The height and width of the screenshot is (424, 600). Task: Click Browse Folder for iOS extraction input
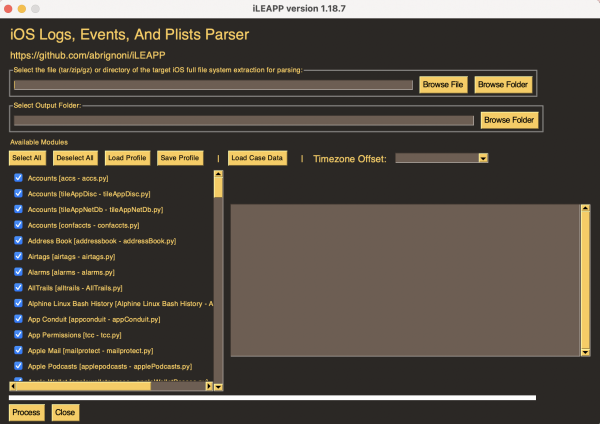click(503, 85)
